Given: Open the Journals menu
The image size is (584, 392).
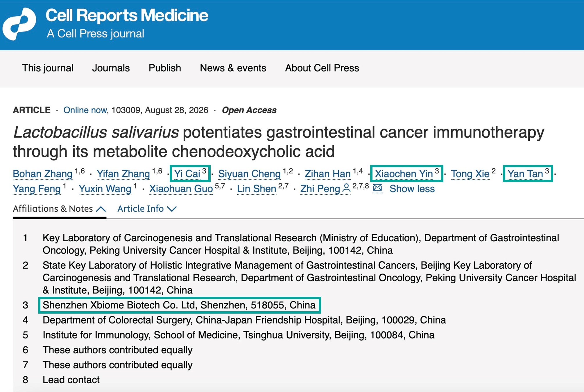Looking at the screenshot, I should tap(111, 68).
